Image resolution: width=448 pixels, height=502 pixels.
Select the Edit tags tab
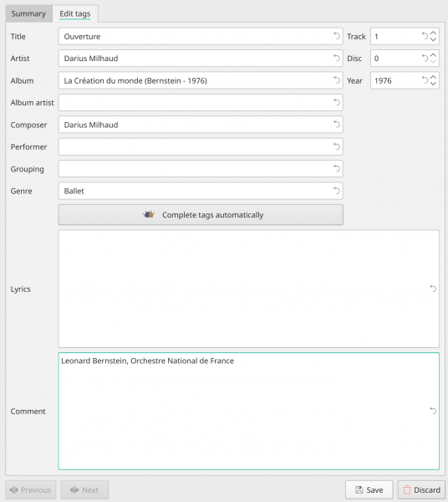[75, 13]
